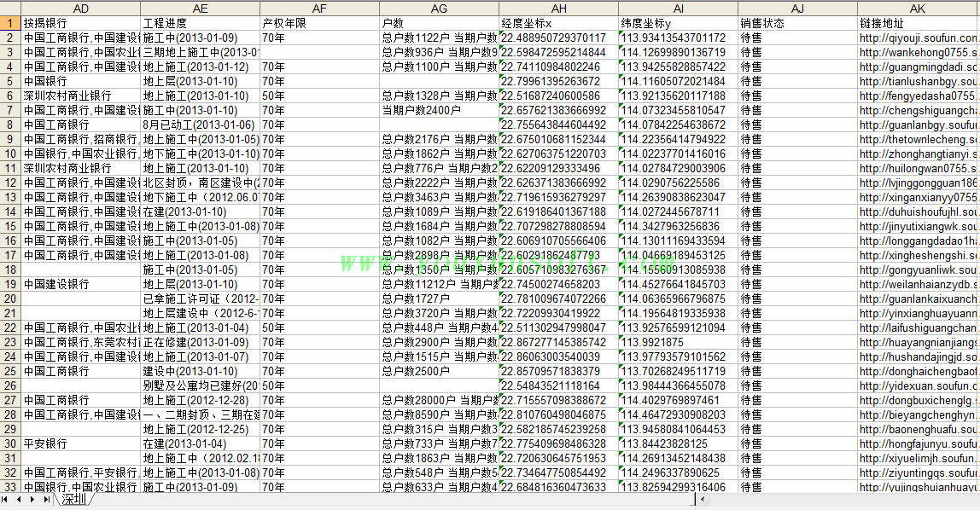Screen dimensions: 980x510
Task: Select the row 1 header
Action: click(x=10, y=23)
